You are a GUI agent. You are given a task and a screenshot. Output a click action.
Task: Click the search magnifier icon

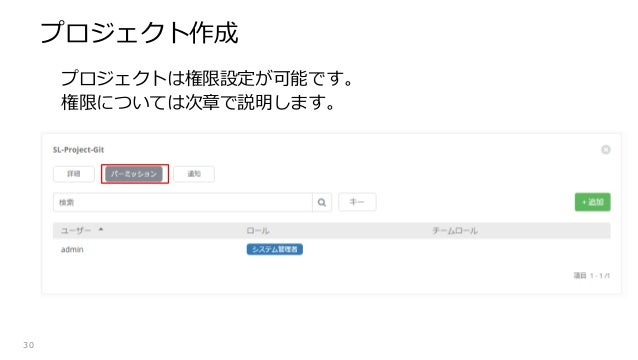pyautogui.click(x=322, y=202)
